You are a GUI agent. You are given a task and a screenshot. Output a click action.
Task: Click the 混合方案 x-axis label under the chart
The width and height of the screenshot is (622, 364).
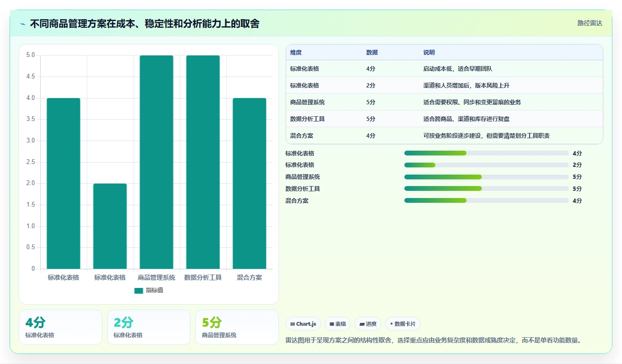coord(249,277)
